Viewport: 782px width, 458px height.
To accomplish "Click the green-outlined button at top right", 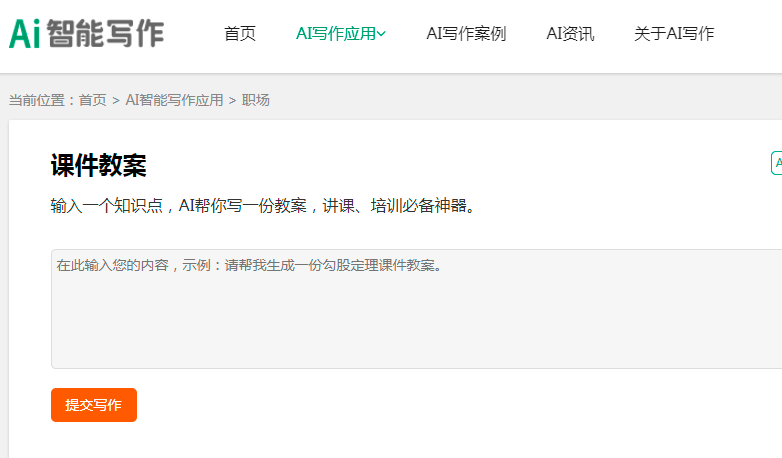I will [776, 163].
